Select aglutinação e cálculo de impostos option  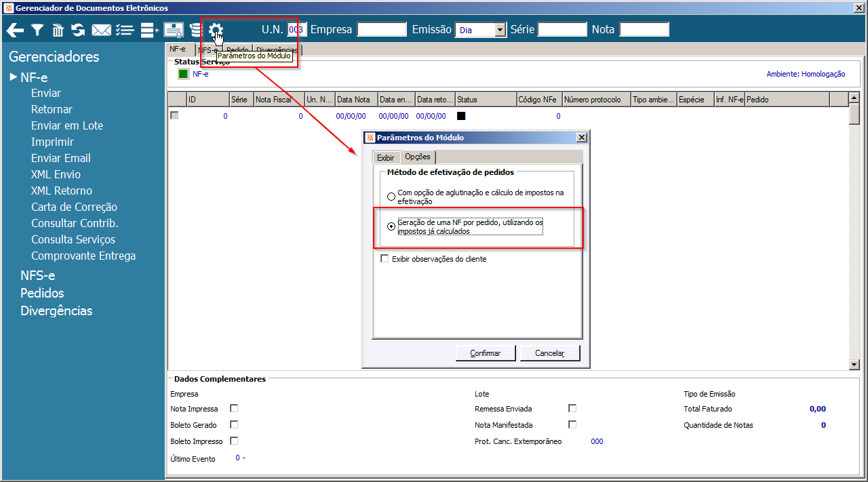coord(391,197)
